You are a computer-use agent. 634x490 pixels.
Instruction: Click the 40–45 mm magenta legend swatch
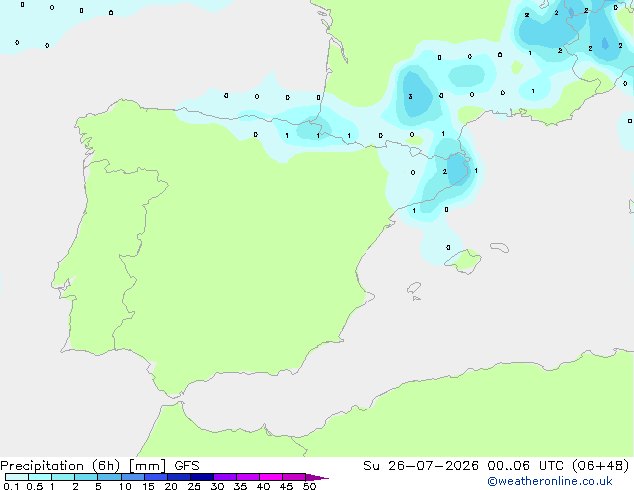pos(271,477)
